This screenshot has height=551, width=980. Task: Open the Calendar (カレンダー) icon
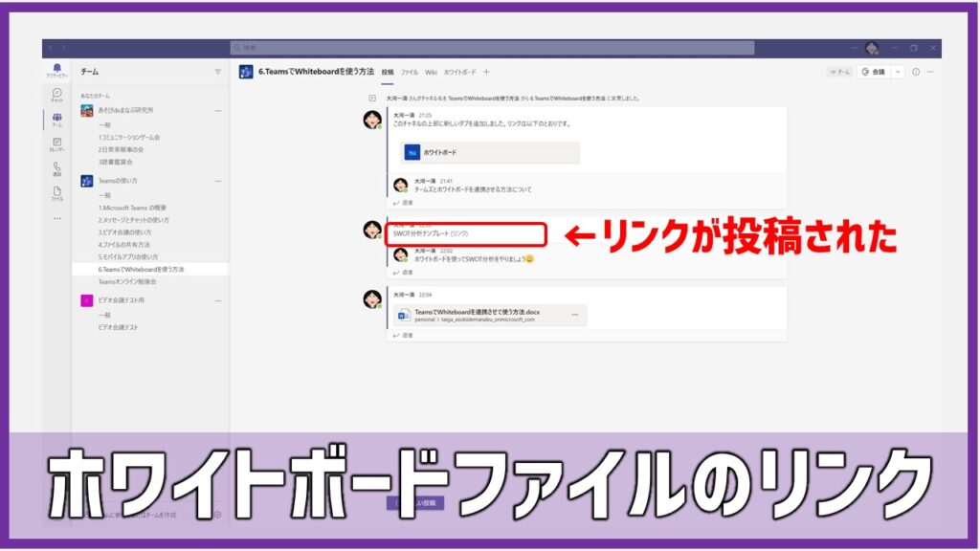[x=56, y=143]
